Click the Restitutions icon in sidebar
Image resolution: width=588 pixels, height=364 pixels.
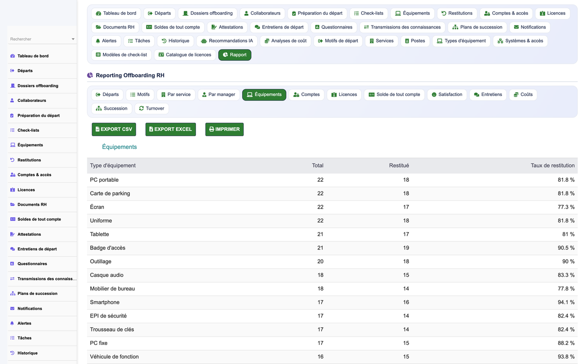tap(12, 160)
